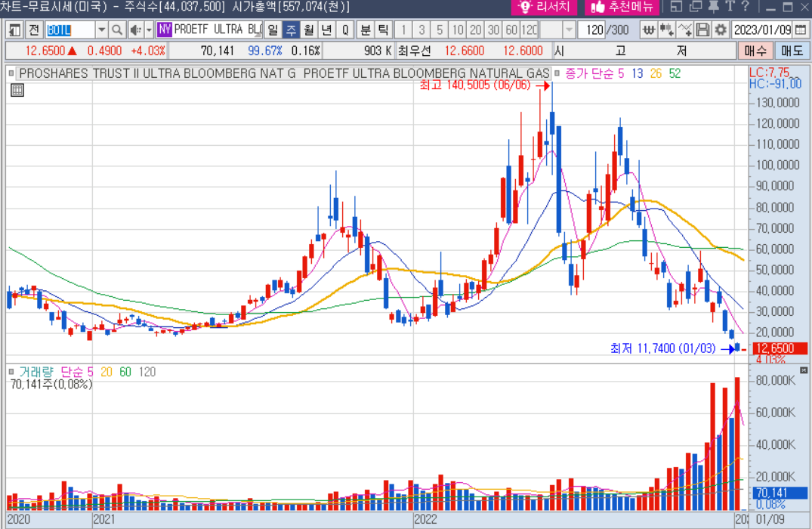Close the volume panel X icon

tap(804, 370)
